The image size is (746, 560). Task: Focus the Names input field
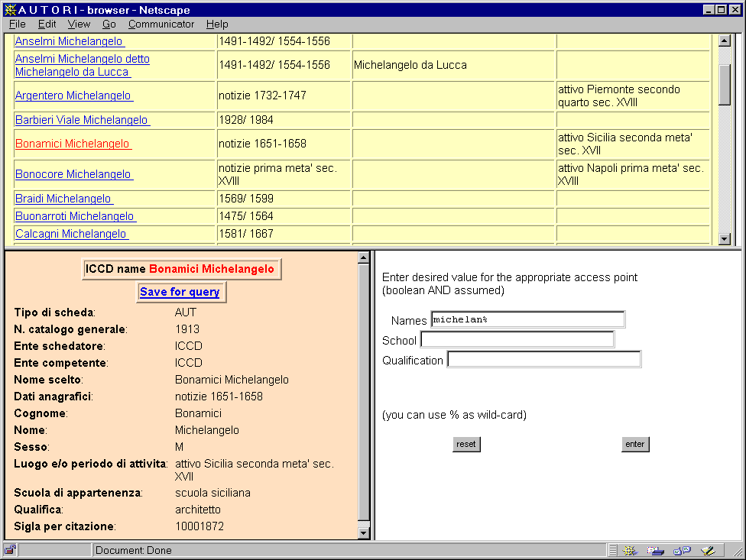[528, 319]
